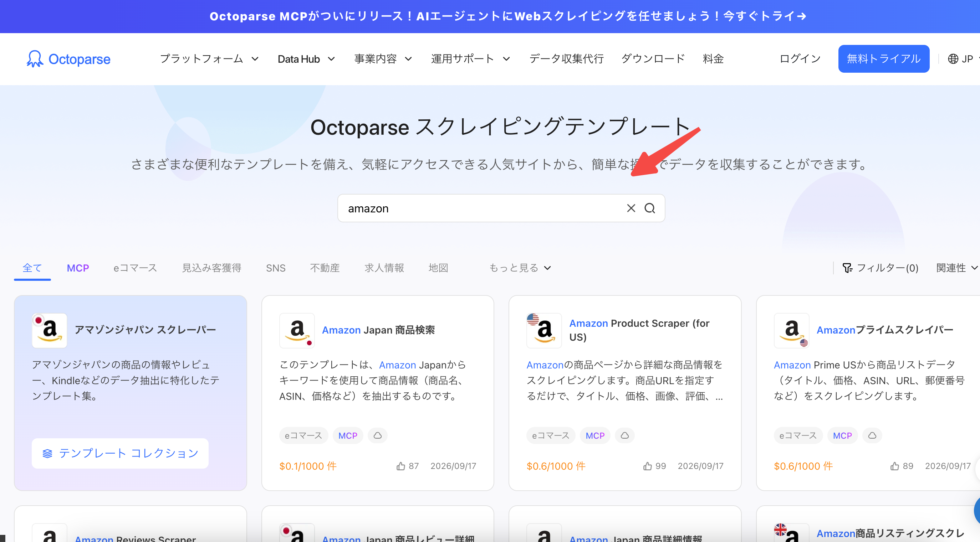
Task: Expand the プラットフォーム menu
Action: point(209,59)
